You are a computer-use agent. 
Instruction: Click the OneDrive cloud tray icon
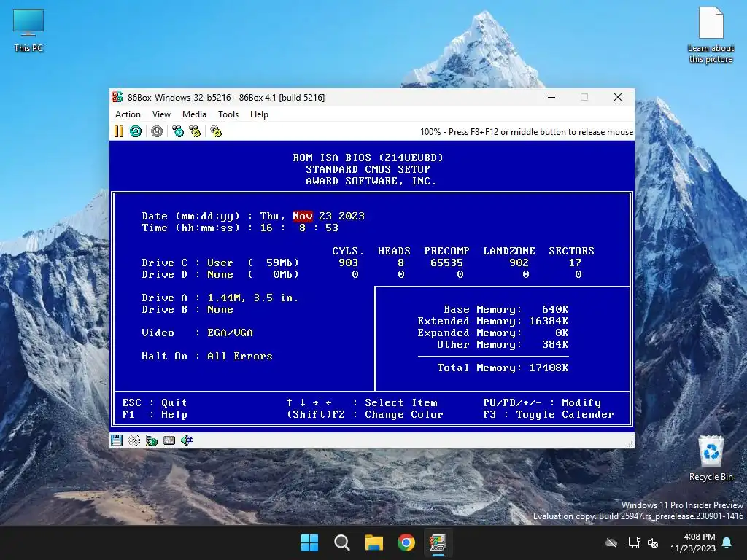pos(611,542)
